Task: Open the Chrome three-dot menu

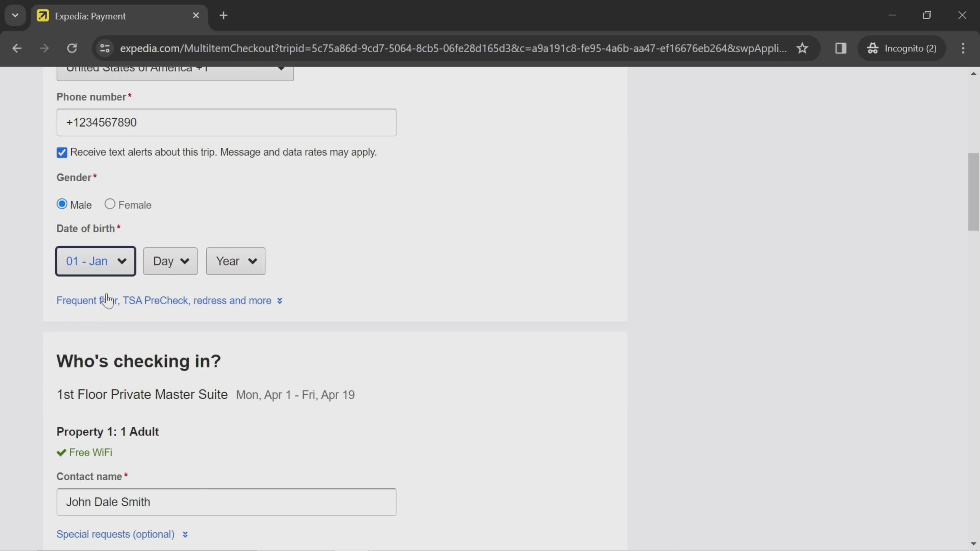Action: (x=963, y=48)
